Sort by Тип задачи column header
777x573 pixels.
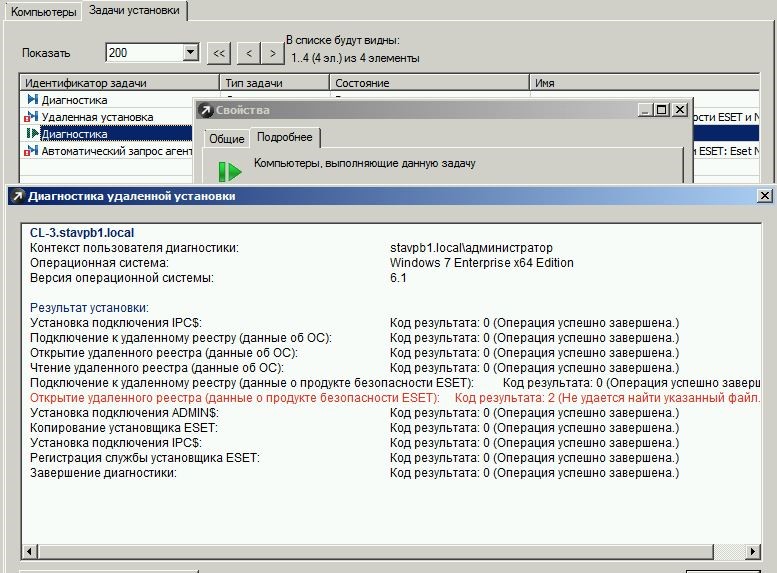[275, 83]
